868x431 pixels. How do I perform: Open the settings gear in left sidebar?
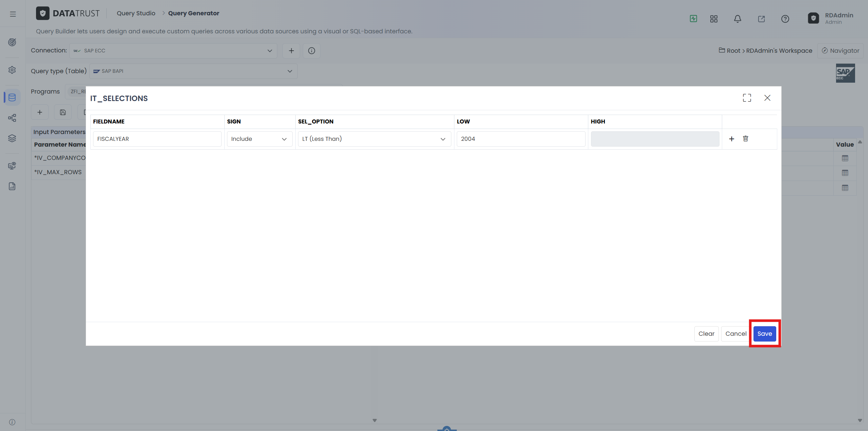[x=12, y=70]
